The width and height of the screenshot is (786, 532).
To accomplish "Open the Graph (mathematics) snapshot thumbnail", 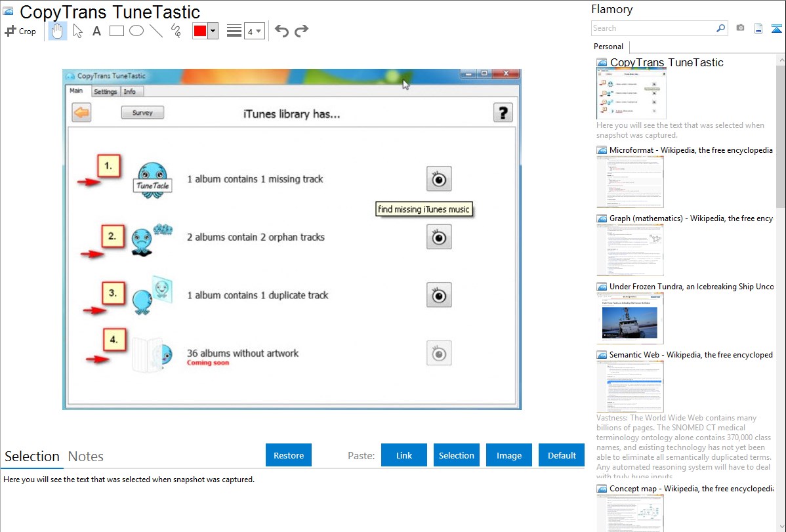I will [630, 250].
